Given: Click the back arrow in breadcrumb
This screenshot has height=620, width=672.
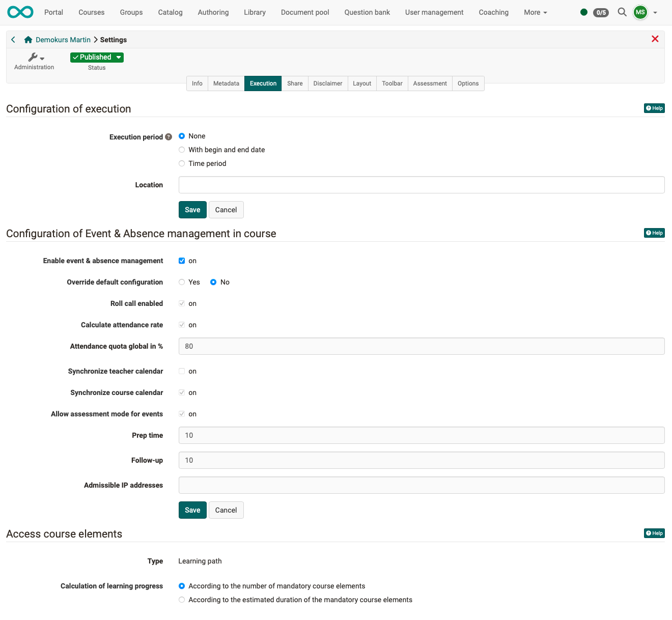Looking at the screenshot, I should [x=13, y=40].
